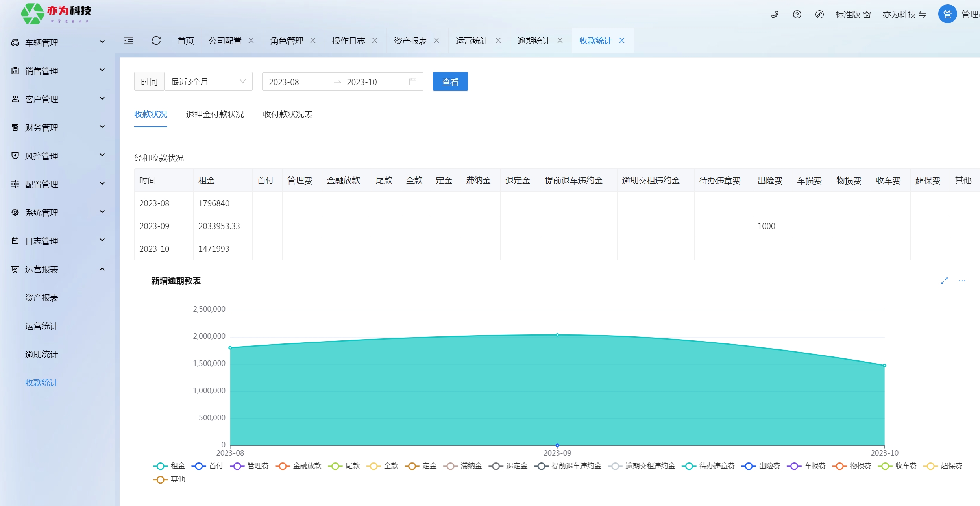Switch to the 逾期统计 page tab
Screen dimensions: 980x506
pyautogui.click(x=534, y=41)
